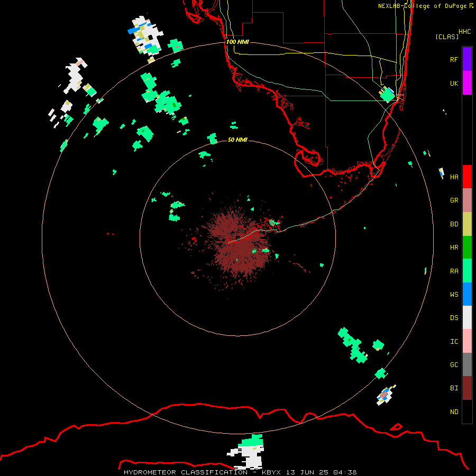Click the NEXLAB-College of DuPage credit text
Viewport: 476px width, 476px height.
(x=425, y=6)
